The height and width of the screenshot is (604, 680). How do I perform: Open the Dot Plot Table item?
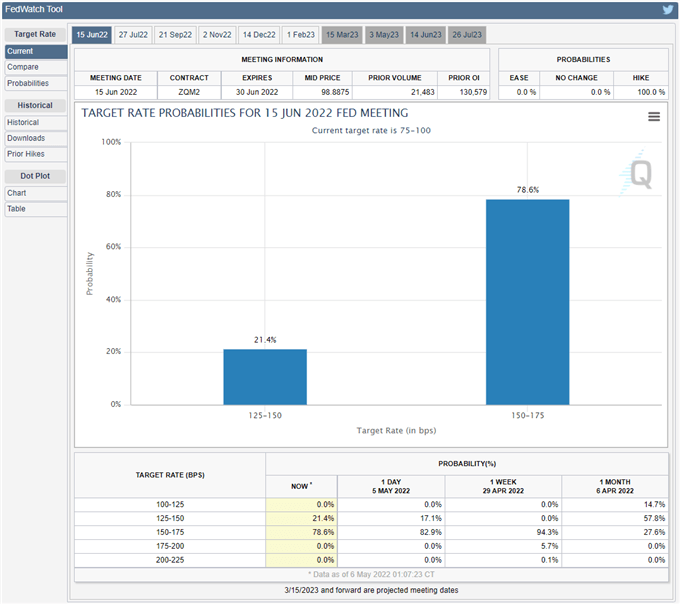(x=36, y=209)
